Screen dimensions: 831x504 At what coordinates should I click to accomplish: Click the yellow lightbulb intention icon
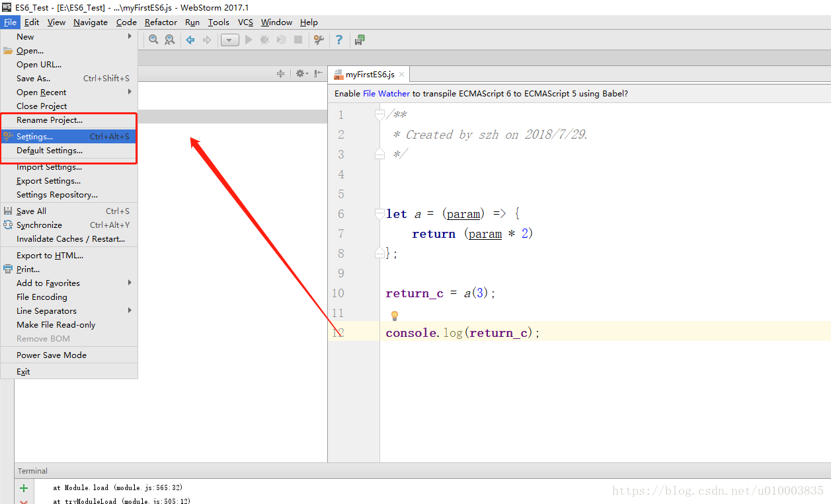(395, 316)
